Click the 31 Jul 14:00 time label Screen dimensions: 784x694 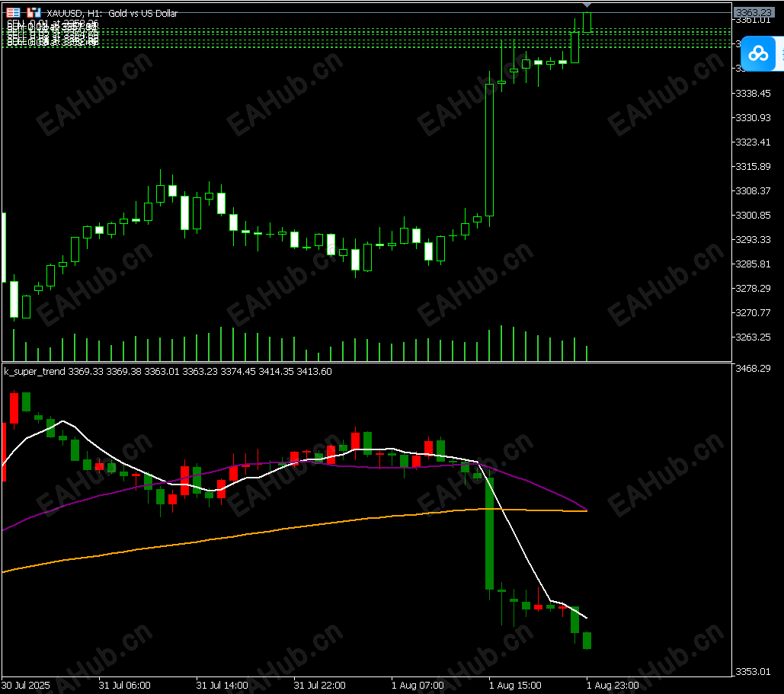pos(222,686)
